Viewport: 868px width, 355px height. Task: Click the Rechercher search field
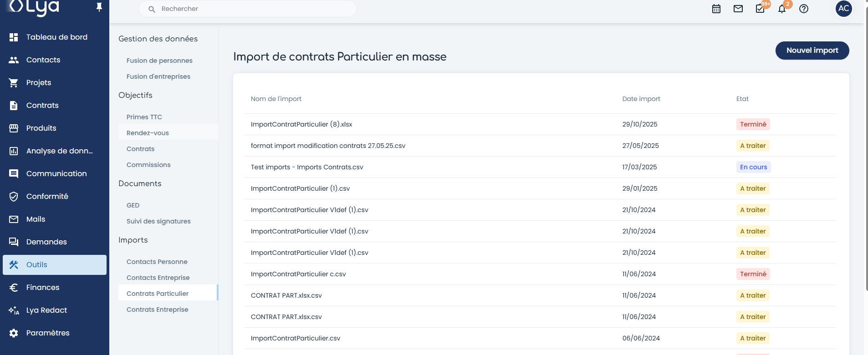tap(248, 9)
